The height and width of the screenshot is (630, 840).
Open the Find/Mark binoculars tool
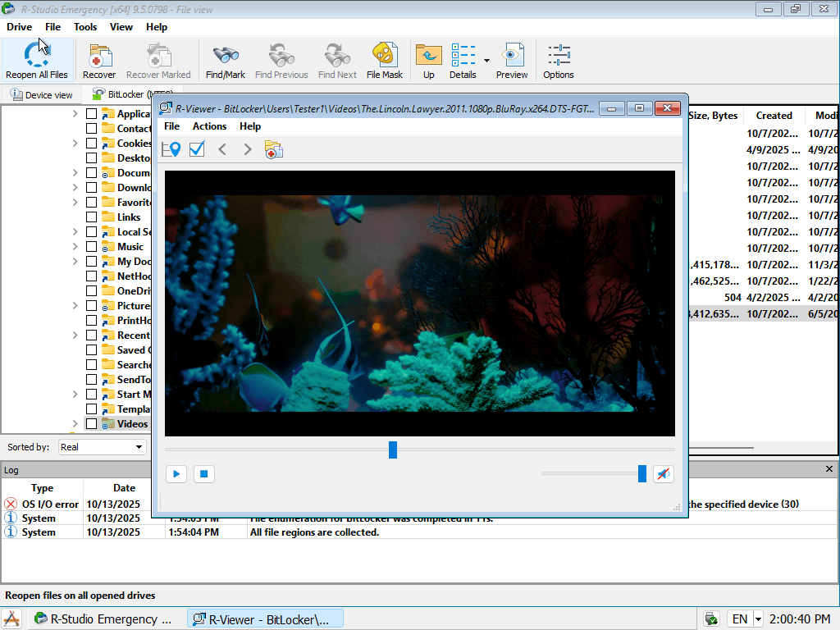click(x=226, y=59)
